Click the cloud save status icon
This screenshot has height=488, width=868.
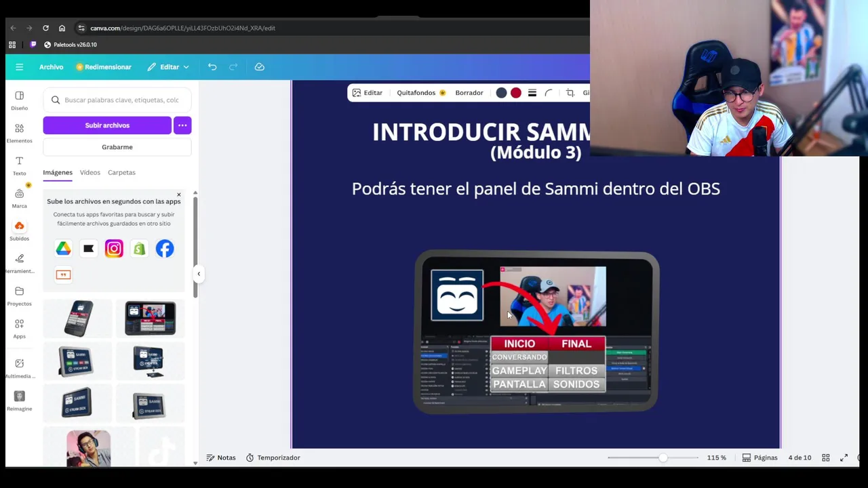(259, 67)
